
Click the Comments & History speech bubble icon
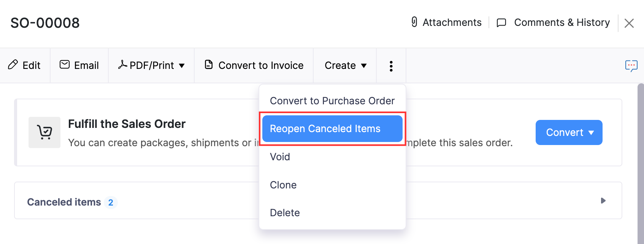click(501, 22)
